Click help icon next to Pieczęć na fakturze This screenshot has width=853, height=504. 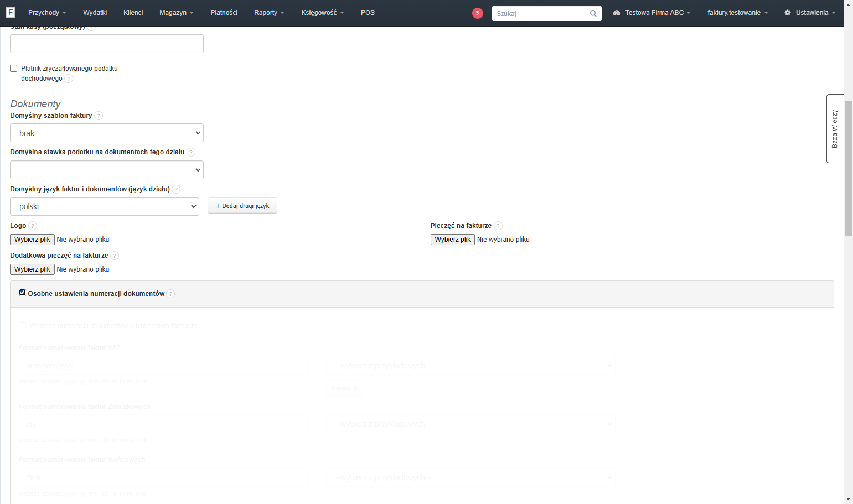point(498,226)
